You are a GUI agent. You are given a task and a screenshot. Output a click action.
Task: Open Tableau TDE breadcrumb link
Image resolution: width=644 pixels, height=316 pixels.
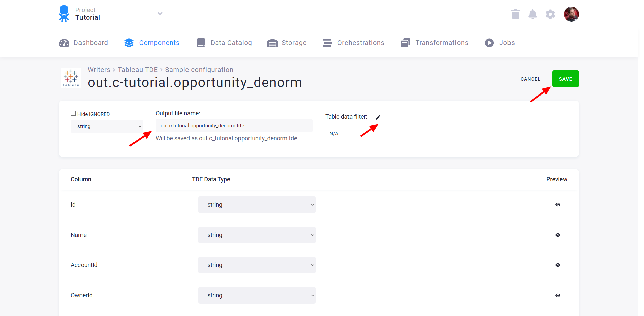(x=138, y=70)
